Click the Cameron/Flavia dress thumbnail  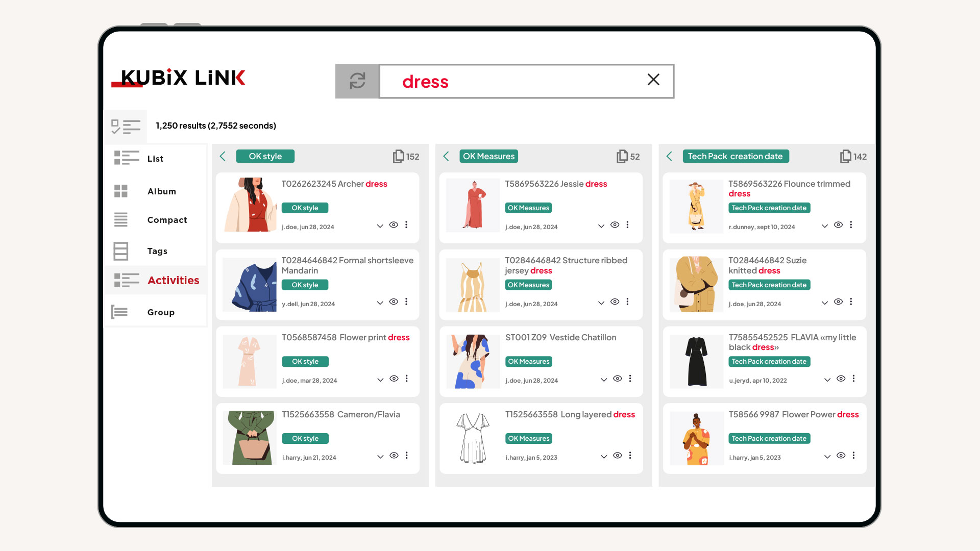pyautogui.click(x=249, y=438)
